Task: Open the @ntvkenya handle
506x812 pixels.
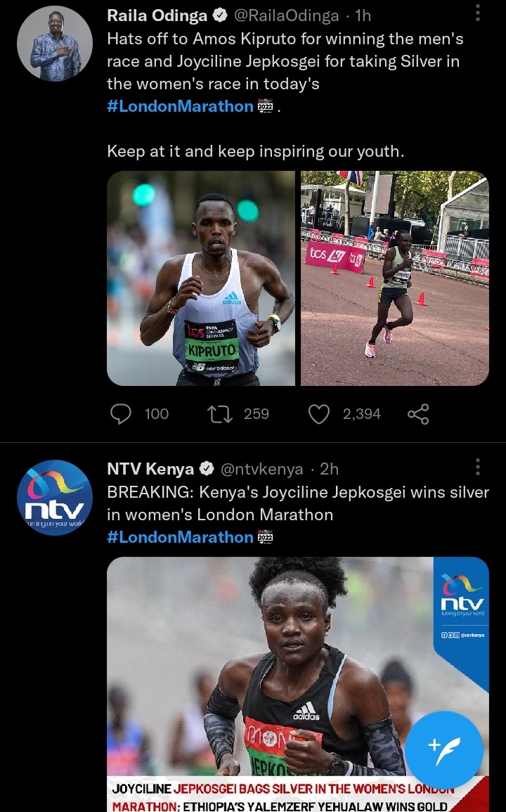Action: click(x=261, y=469)
